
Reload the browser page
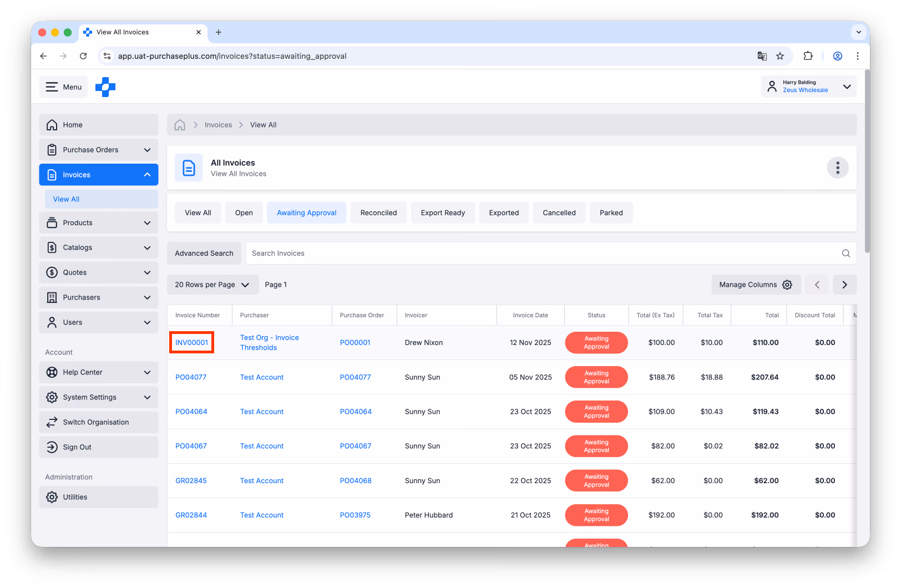(83, 56)
